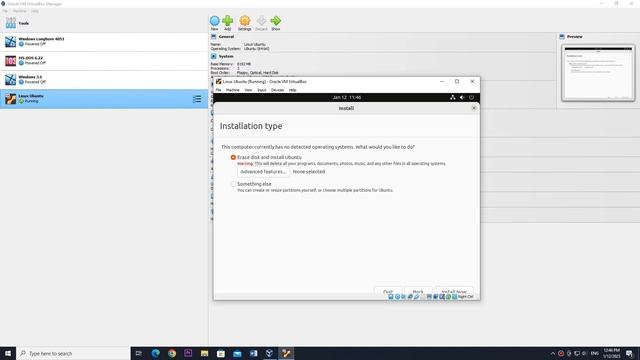Click the taskbar search box
The image size is (640, 360).
coord(73,353)
